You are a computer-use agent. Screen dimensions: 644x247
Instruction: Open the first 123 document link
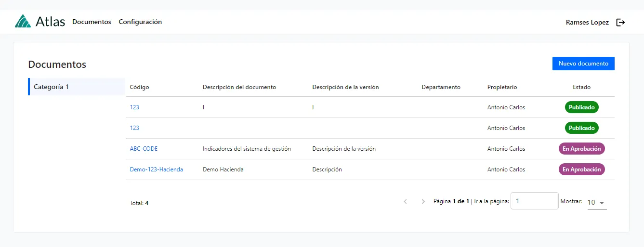click(134, 107)
